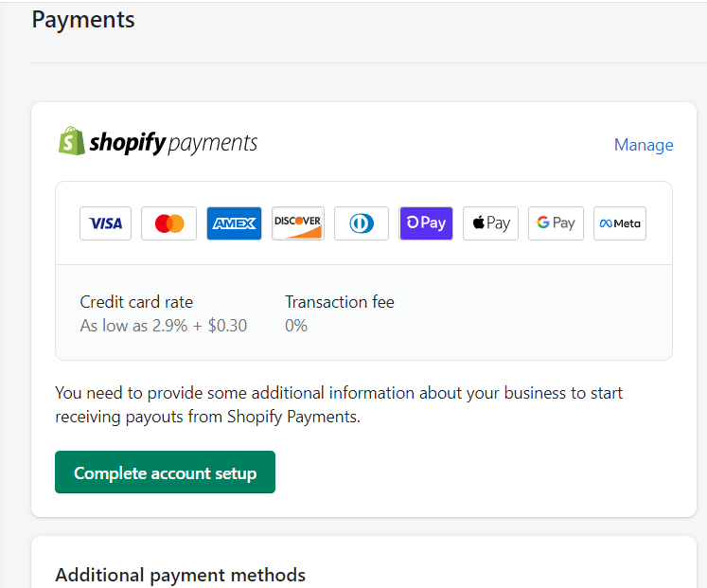Click Complete account setup button
This screenshot has height=588, width=707.
click(165, 472)
